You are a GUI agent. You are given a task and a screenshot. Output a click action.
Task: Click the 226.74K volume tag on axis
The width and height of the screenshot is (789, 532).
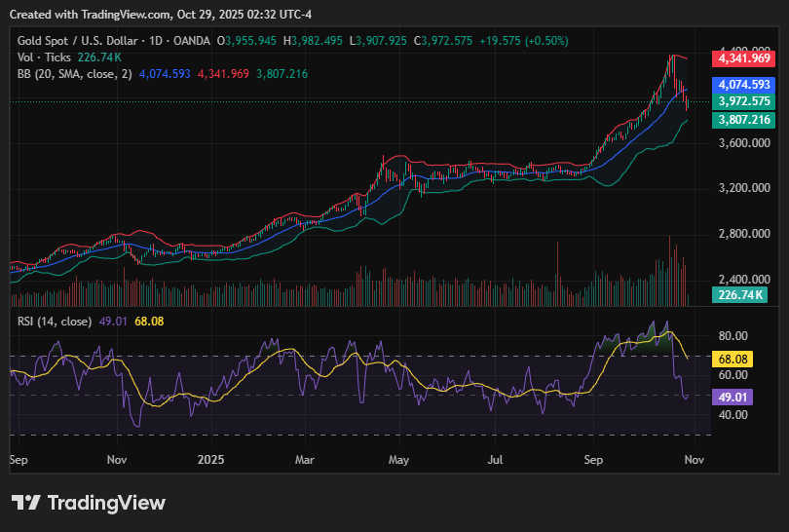pos(739,294)
